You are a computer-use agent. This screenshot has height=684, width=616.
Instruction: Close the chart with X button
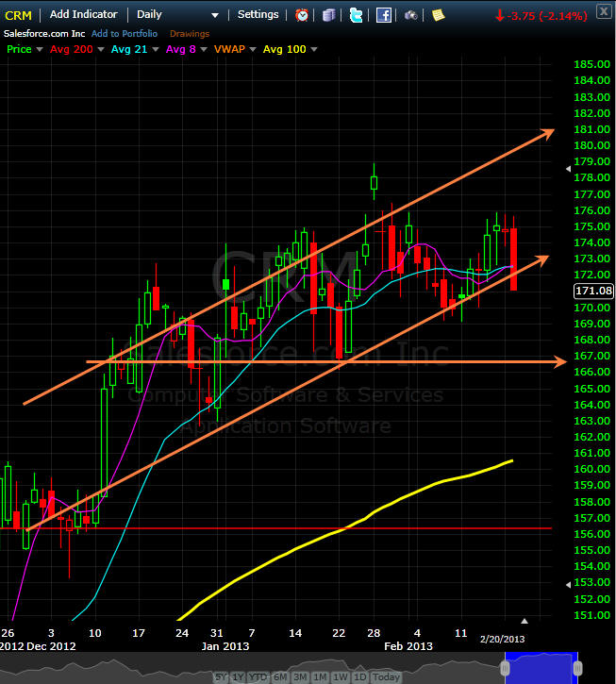605,11
